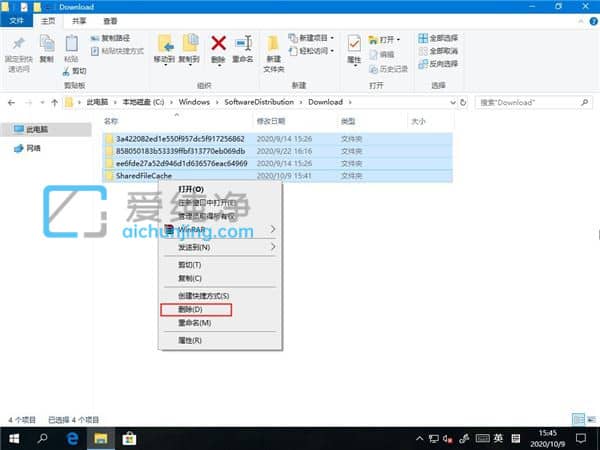Screen dimensions: 600x450
Task: Click the Edit button in ribbon
Action: click(382, 54)
